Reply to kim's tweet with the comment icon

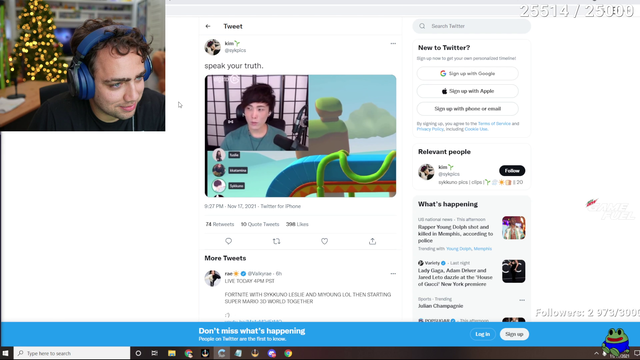coord(229,241)
